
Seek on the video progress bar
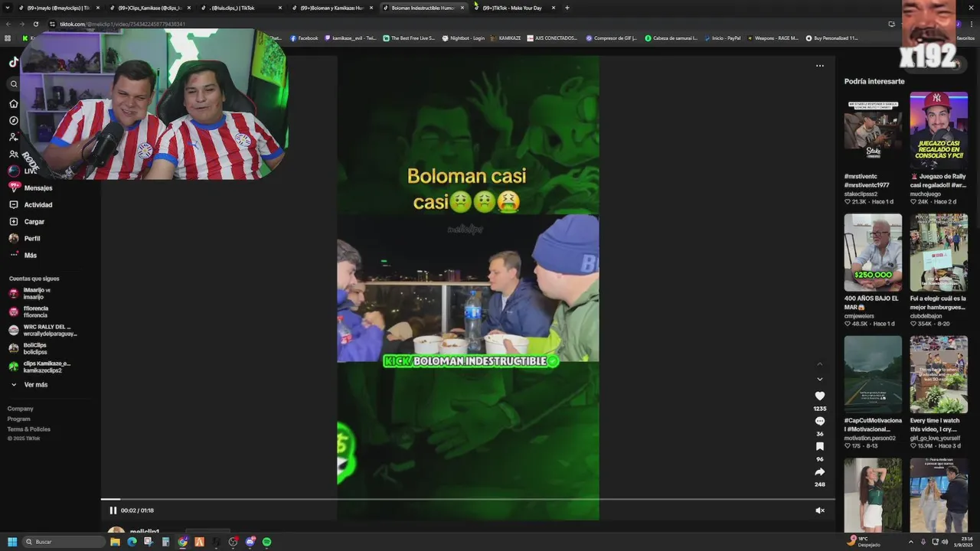[468, 500]
